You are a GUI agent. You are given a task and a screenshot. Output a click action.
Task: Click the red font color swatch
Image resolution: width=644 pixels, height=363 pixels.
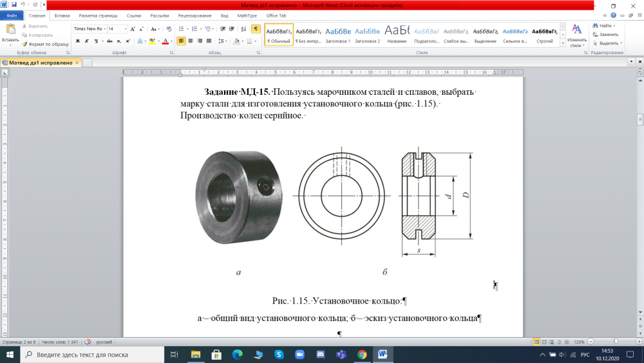[165, 41]
